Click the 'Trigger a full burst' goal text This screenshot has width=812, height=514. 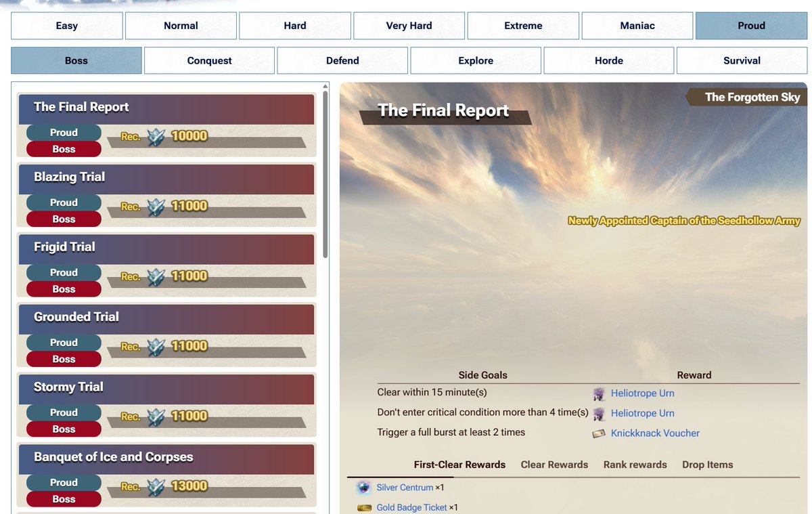coord(451,432)
